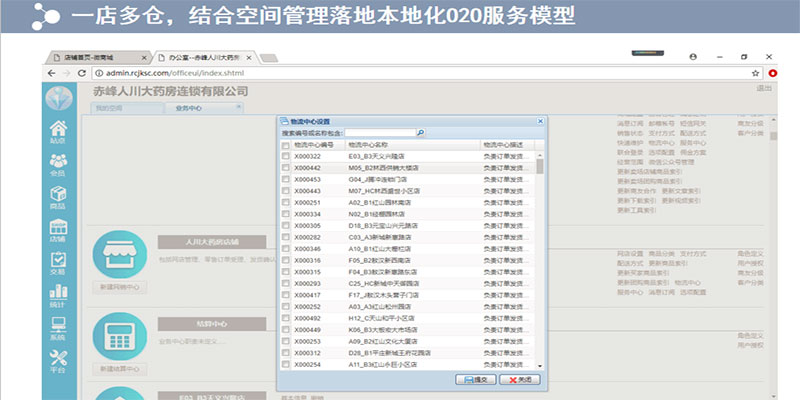Click the 关闭 close button in dialog
800x400 pixels.
[x=519, y=380]
